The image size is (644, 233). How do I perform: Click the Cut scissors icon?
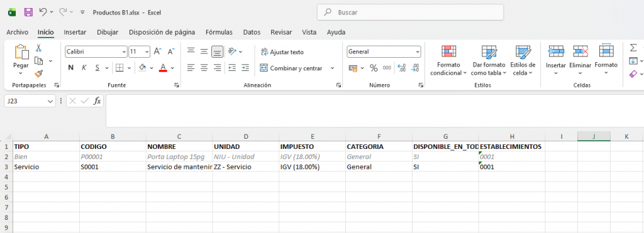tap(38, 48)
